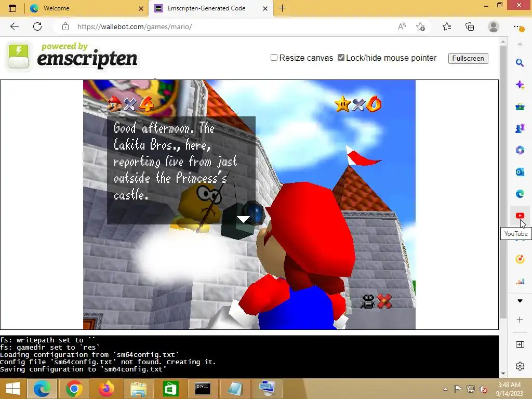Click page scrollbar down arrow
The image size is (532, 399).
click(503, 373)
